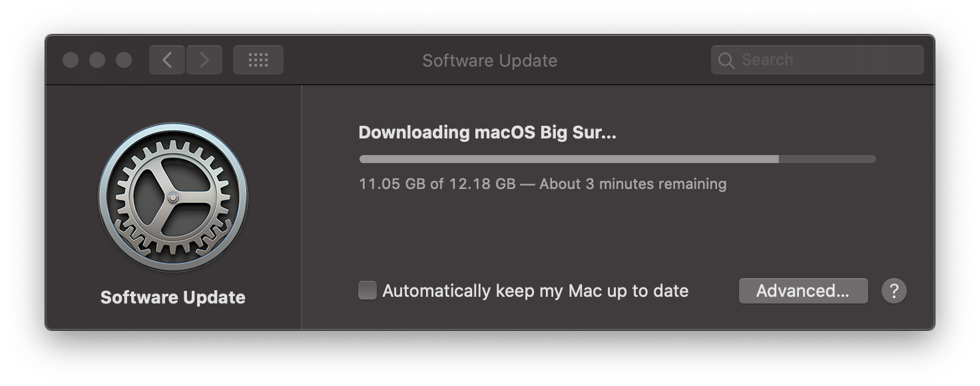Show all preferences via grid icon
980x386 pixels.
point(258,60)
